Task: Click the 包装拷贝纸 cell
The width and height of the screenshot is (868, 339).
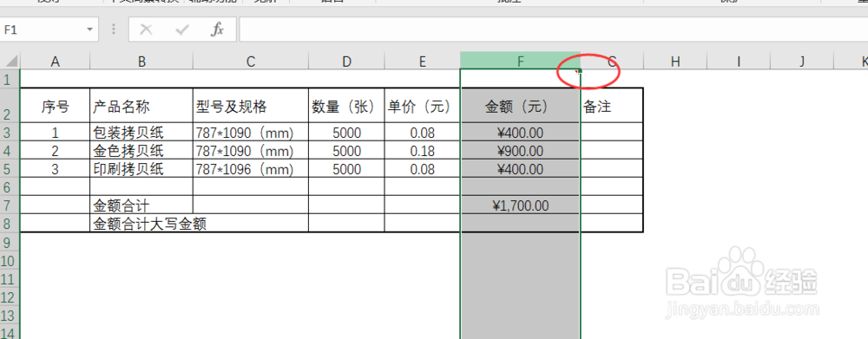Action: (x=141, y=132)
